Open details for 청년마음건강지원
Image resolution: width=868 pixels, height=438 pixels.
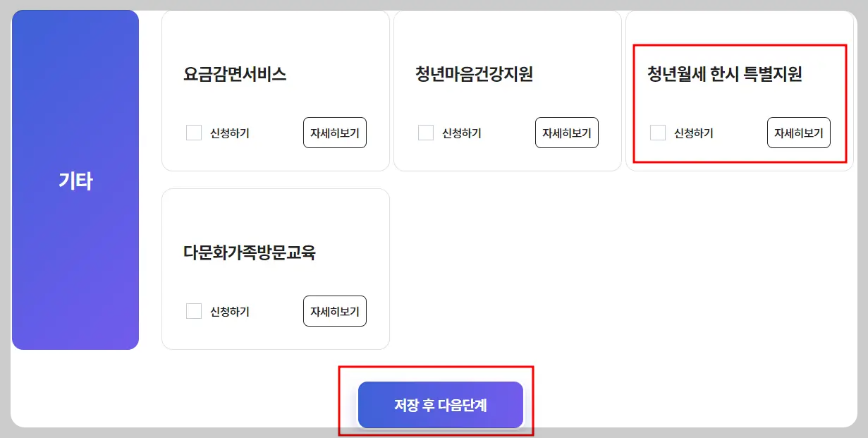[x=566, y=133]
